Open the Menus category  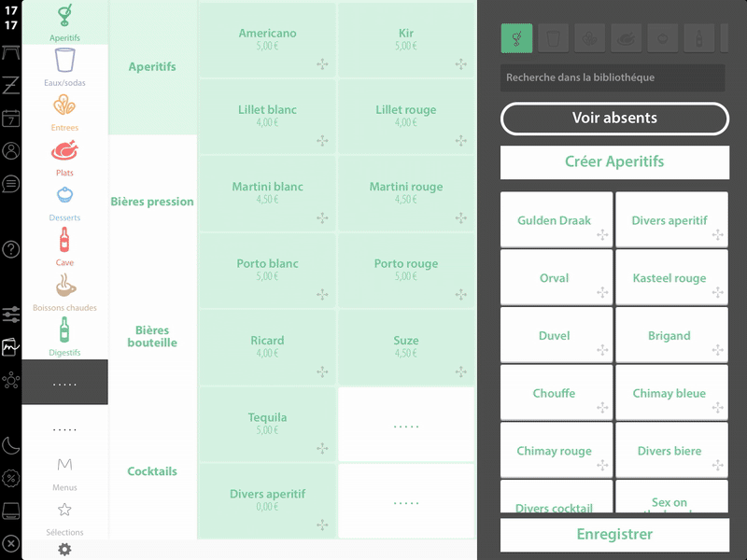(x=64, y=473)
